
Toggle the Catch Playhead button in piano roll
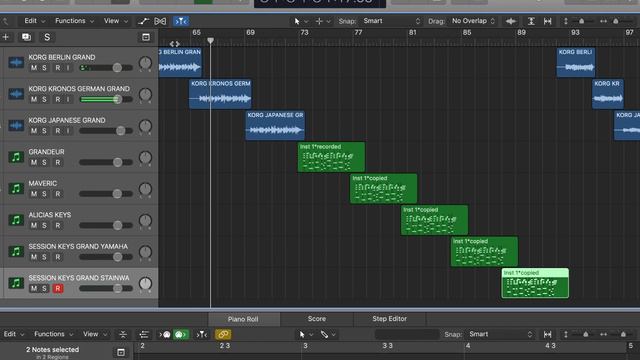click(x=202, y=335)
